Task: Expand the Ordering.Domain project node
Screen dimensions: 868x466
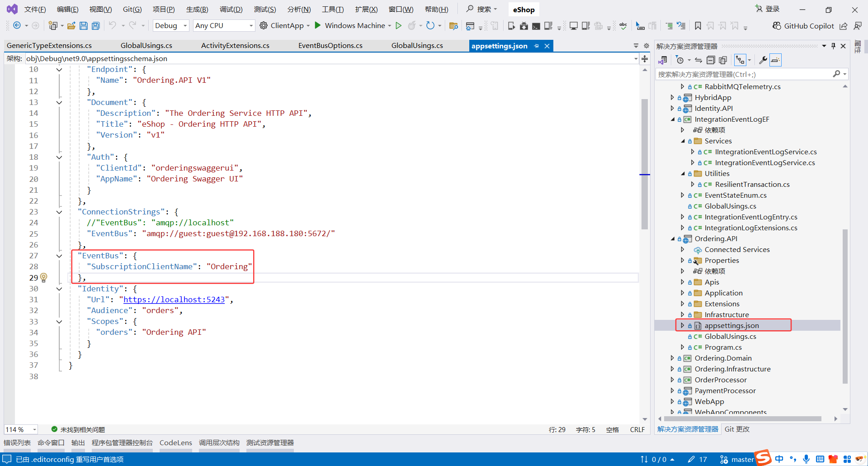Action: 672,358
